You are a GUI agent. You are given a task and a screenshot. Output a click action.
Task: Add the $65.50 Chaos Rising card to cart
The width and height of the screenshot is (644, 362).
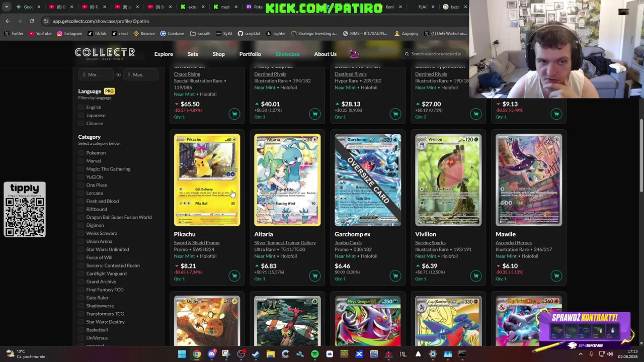click(x=234, y=114)
